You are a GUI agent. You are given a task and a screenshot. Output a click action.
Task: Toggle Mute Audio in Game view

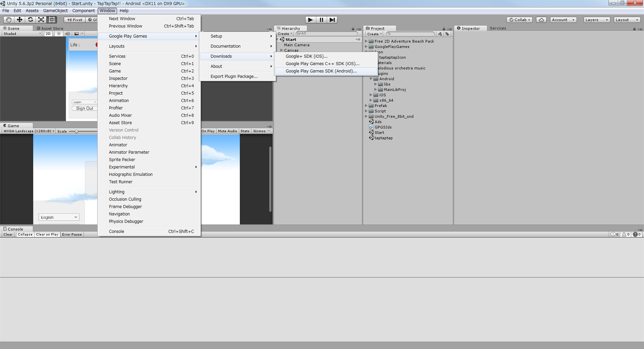point(227,131)
